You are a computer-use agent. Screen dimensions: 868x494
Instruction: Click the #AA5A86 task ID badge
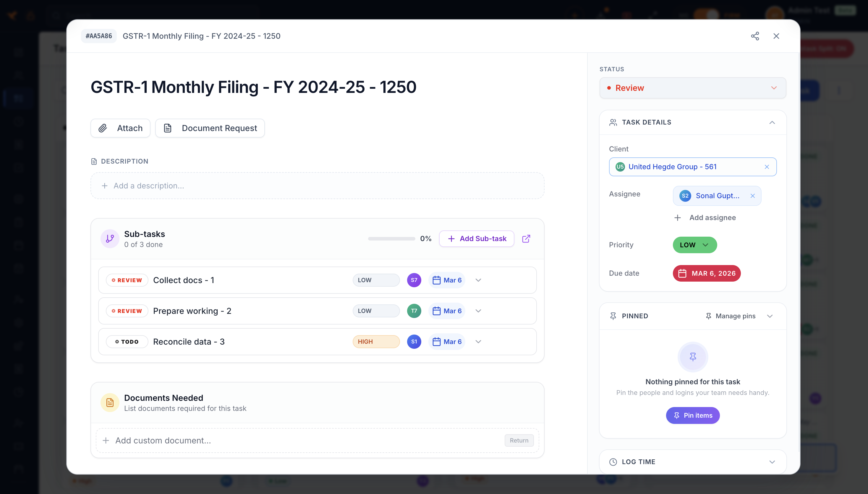click(x=99, y=36)
